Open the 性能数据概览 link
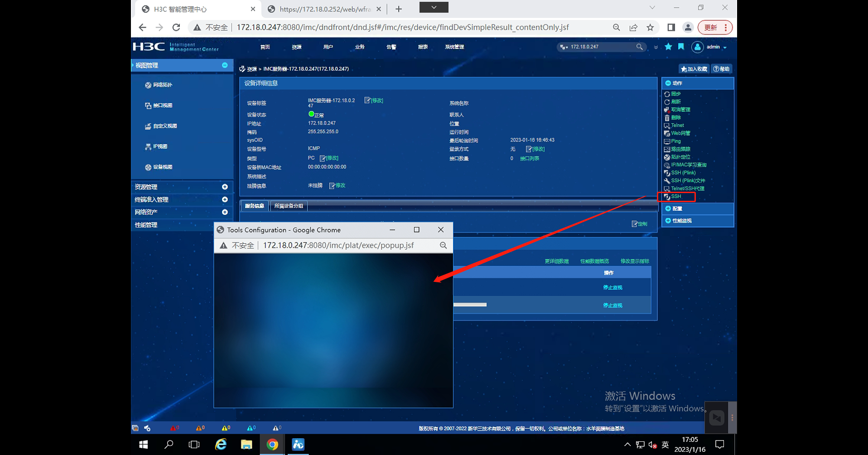This screenshot has width=868, height=455. click(x=595, y=261)
